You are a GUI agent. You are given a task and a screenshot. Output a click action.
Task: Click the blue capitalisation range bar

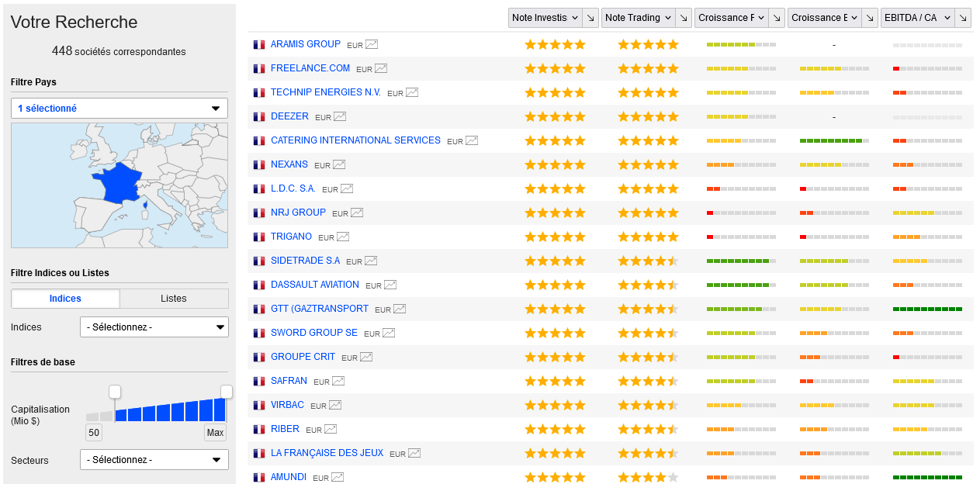click(171, 410)
